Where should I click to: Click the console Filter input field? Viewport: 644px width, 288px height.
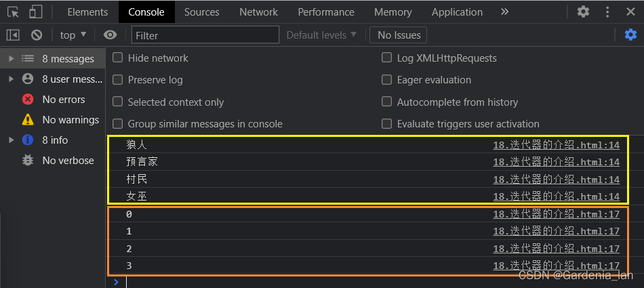coord(205,35)
